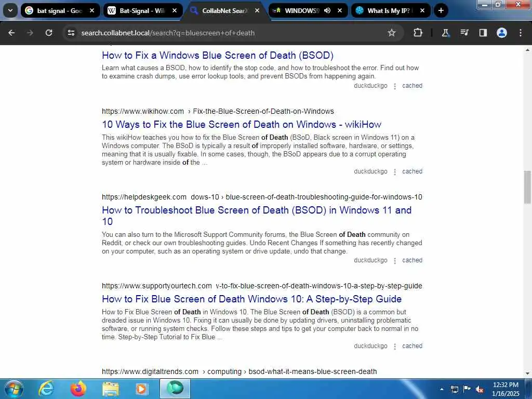Image resolution: width=532 pixels, height=399 pixels.
Task: Open Windows Explorer folder in taskbar
Action: (110, 389)
